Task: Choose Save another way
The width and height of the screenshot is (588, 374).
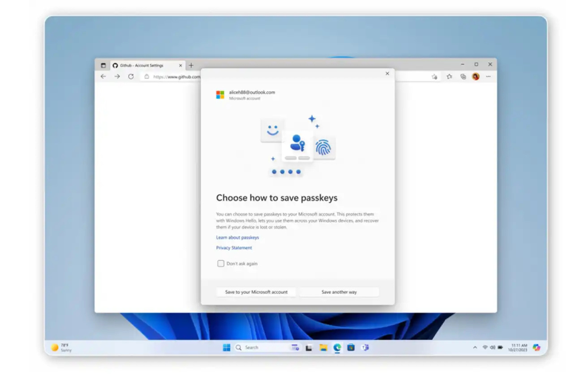Action: click(339, 292)
